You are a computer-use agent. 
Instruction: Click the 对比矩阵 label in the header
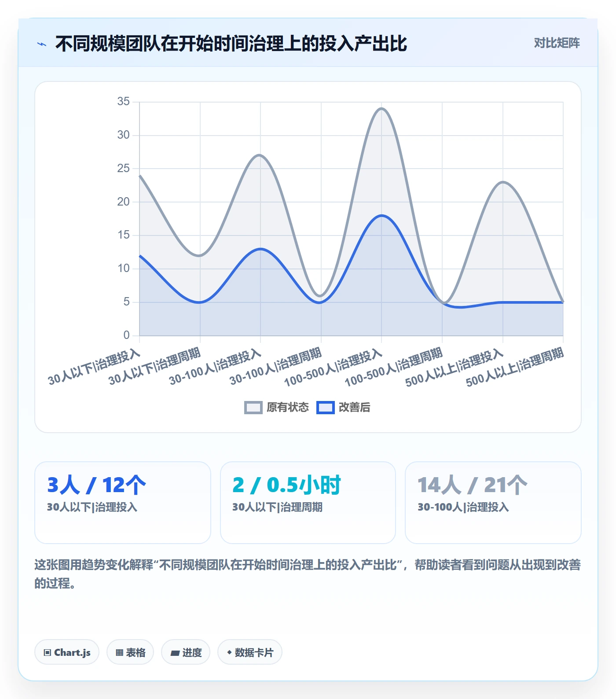pos(557,43)
